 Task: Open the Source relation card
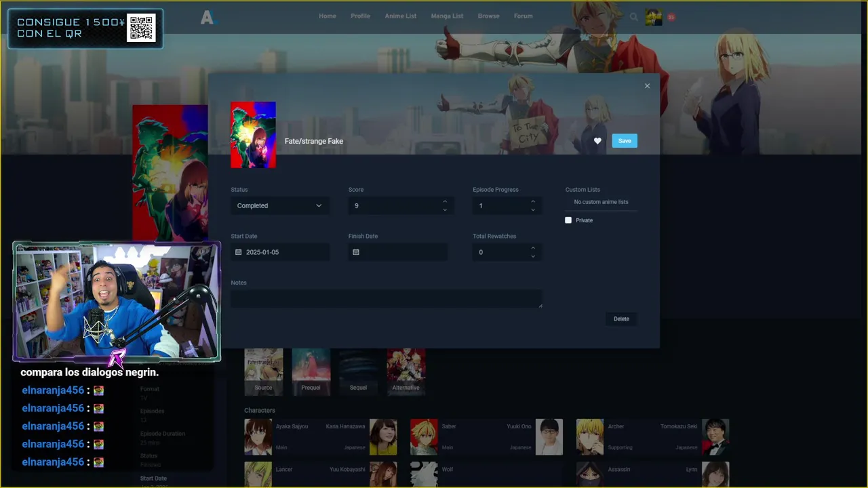click(264, 371)
